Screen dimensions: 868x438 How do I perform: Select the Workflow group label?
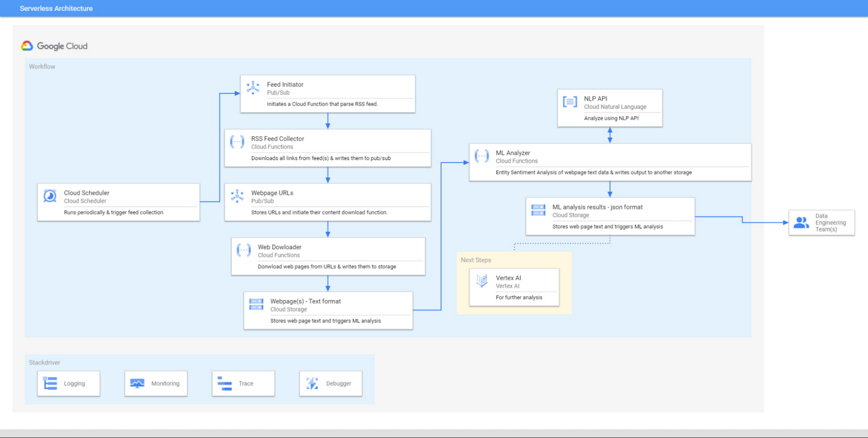coord(42,66)
